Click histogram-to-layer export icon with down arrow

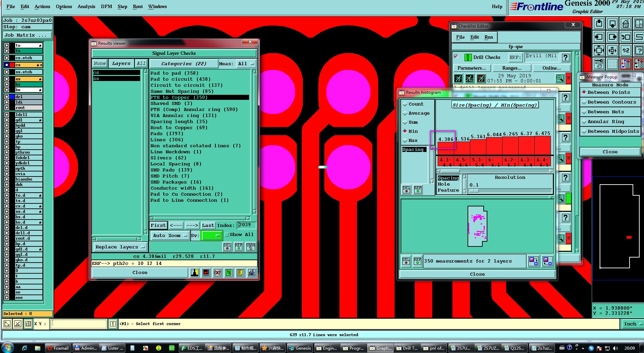click(533, 261)
